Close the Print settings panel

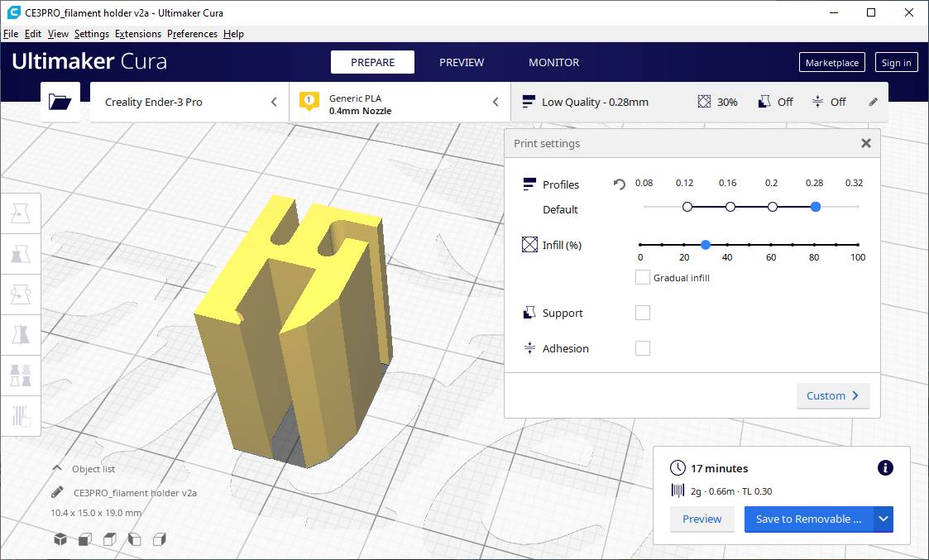click(x=865, y=143)
